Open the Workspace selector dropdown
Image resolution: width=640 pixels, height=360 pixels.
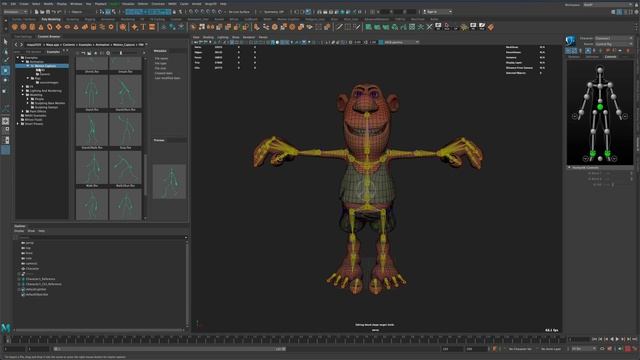609,4
